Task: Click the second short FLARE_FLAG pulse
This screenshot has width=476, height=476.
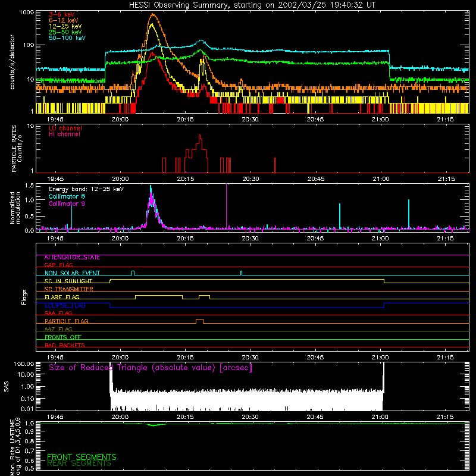Action: pos(204,297)
